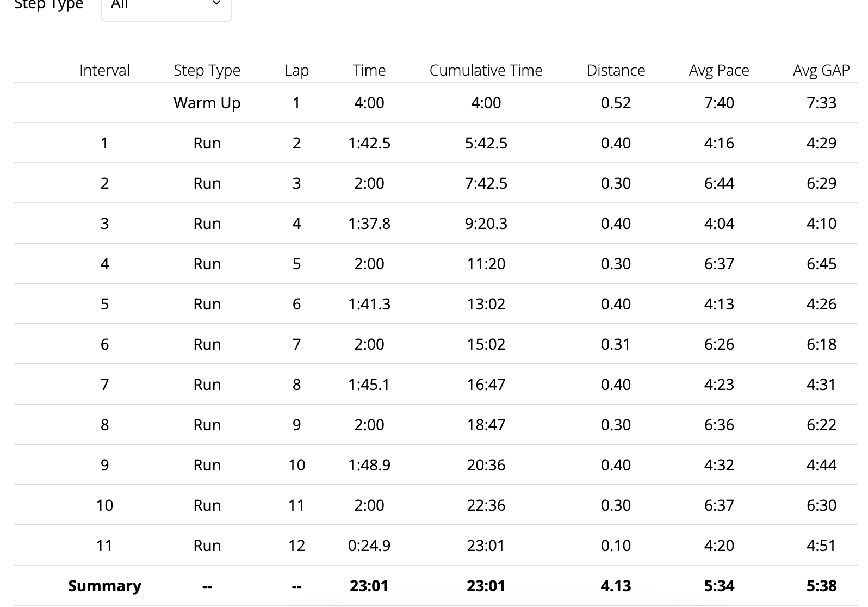The width and height of the screenshot is (868, 607).
Task: Select interval 6 distance 0.31
Action: tap(616, 344)
